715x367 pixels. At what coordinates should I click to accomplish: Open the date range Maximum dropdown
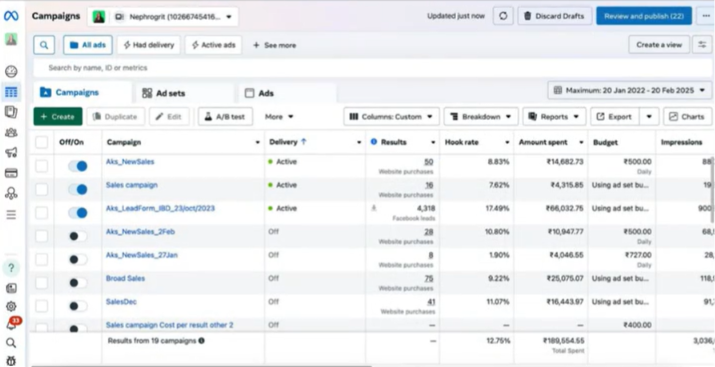click(x=629, y=90)
